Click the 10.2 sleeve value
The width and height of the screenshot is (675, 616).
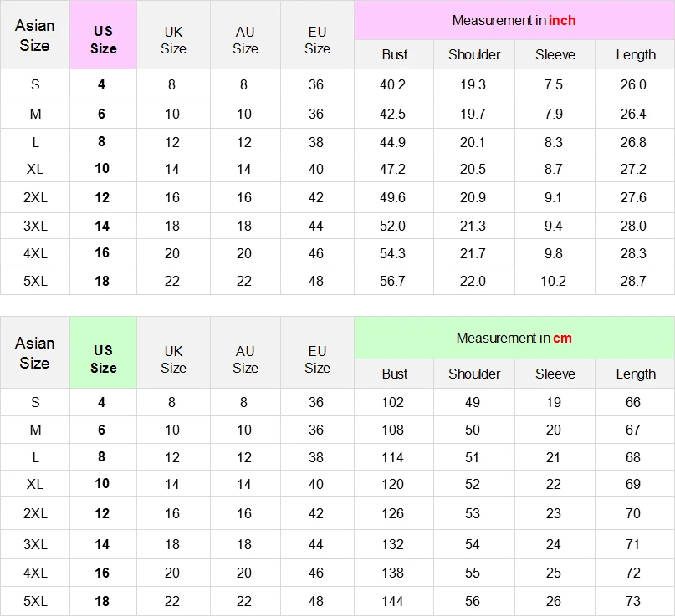pos(553,281)
